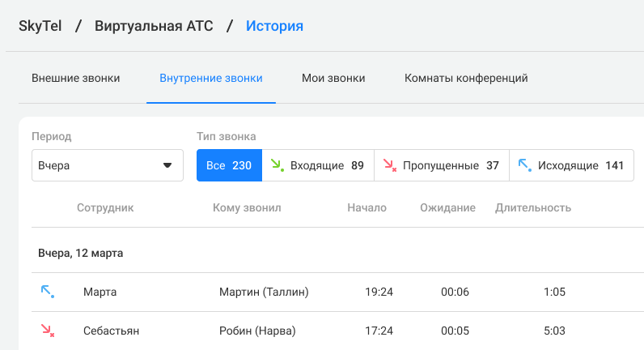Open call record to Мартин (Таллин)

pyautogui.click(x=337, y=292)
